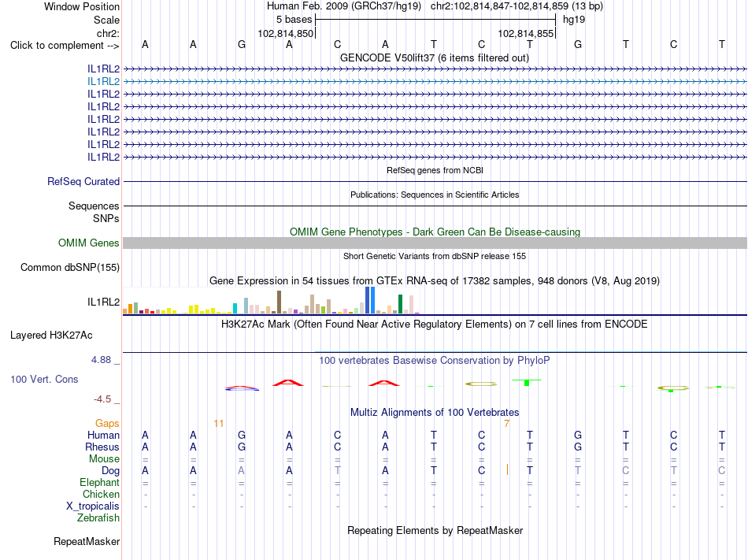
Task: Click the orange Gaps row label
Action: [107, 424]
